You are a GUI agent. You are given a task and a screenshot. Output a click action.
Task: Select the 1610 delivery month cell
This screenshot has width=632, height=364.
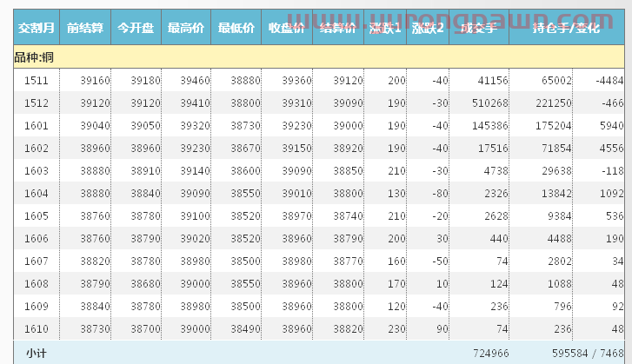pos(37,328)
